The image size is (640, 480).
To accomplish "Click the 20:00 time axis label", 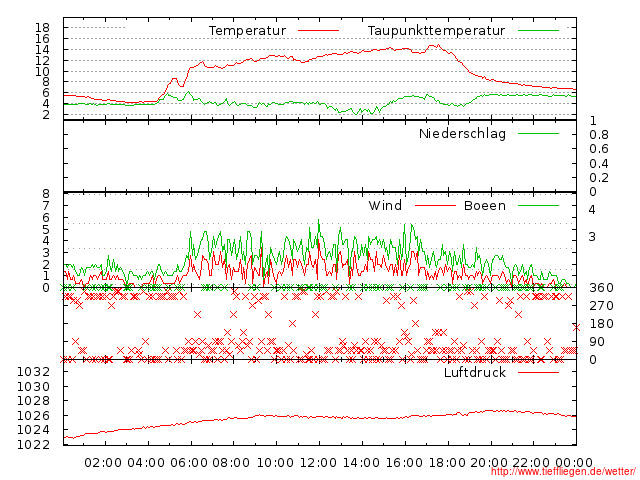I will (489, 463).
